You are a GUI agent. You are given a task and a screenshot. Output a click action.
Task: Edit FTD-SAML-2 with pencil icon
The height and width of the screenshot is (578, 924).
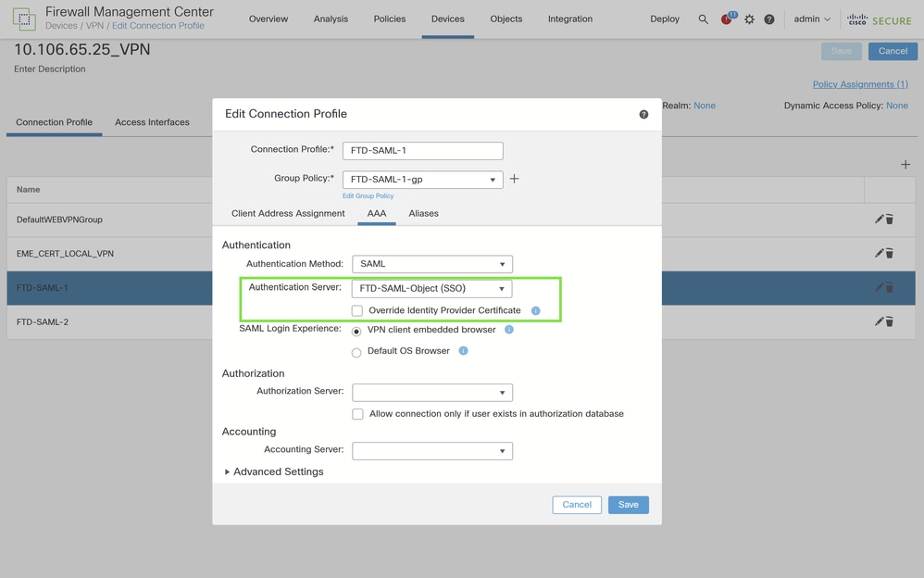pos(879,321)
